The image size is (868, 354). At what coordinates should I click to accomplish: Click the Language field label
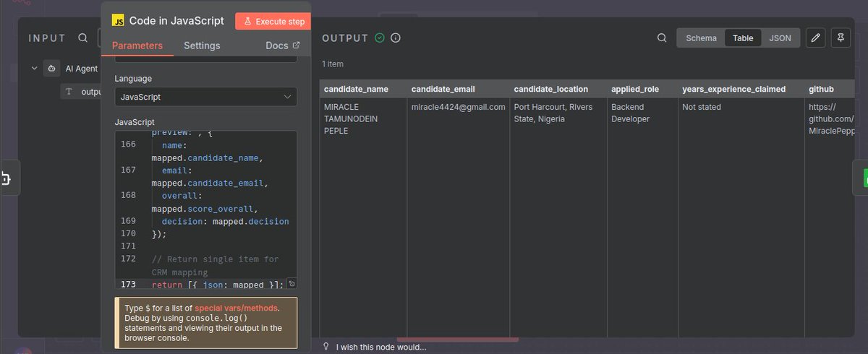point(133,78)
